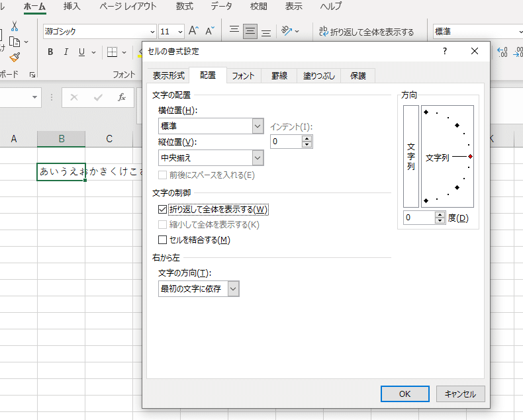Click cell containing あいうえお
The height and width of the screenshot is (420, 523).
(x=62, y=172)
